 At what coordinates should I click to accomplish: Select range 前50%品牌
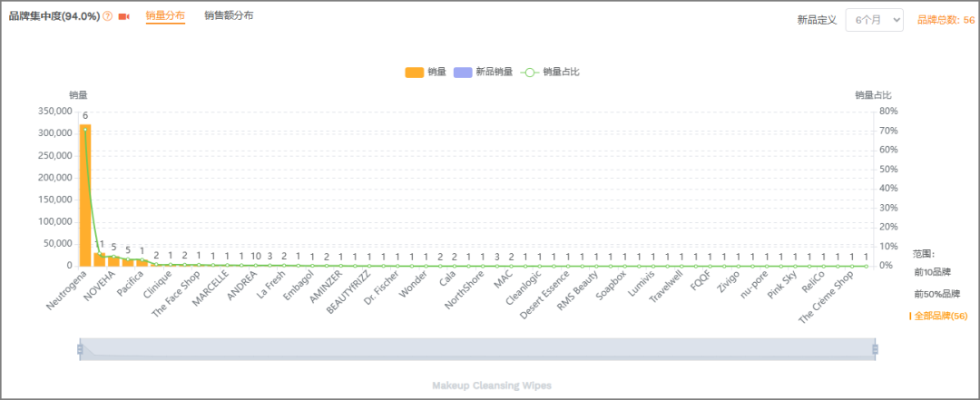935,294
